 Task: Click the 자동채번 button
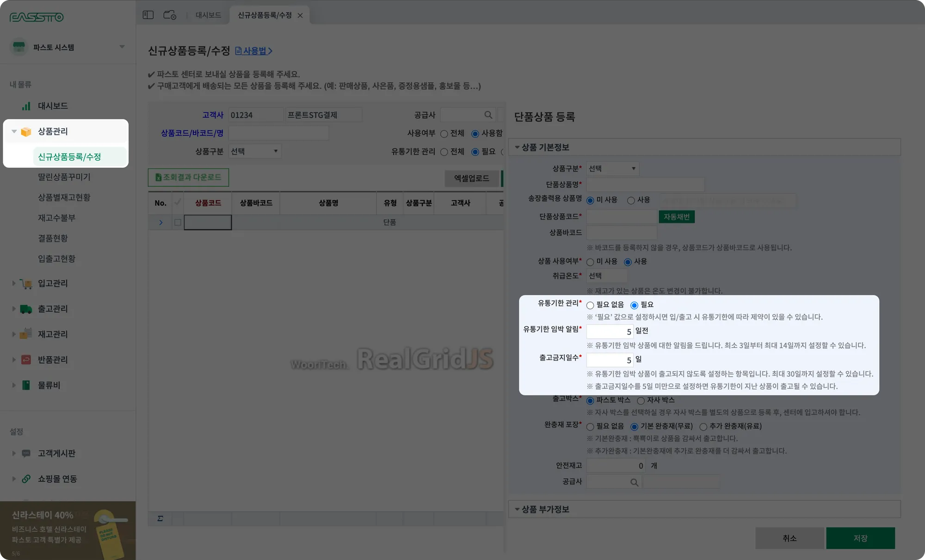[x=676, y=217]
